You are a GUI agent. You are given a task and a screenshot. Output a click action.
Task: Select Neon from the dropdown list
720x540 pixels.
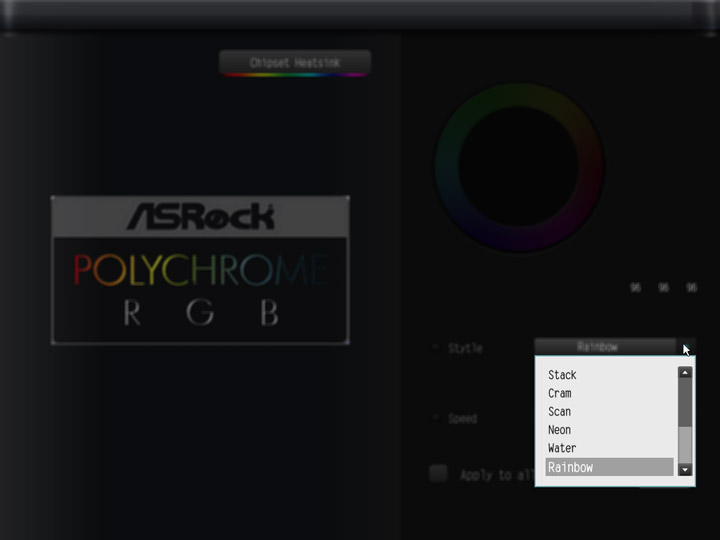(609, 430)
